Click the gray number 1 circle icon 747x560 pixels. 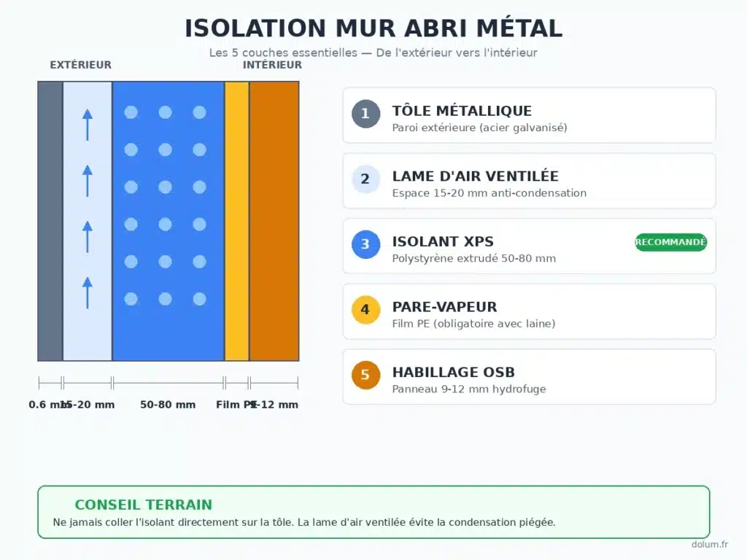pyautogui.click(x=366, y=114)
